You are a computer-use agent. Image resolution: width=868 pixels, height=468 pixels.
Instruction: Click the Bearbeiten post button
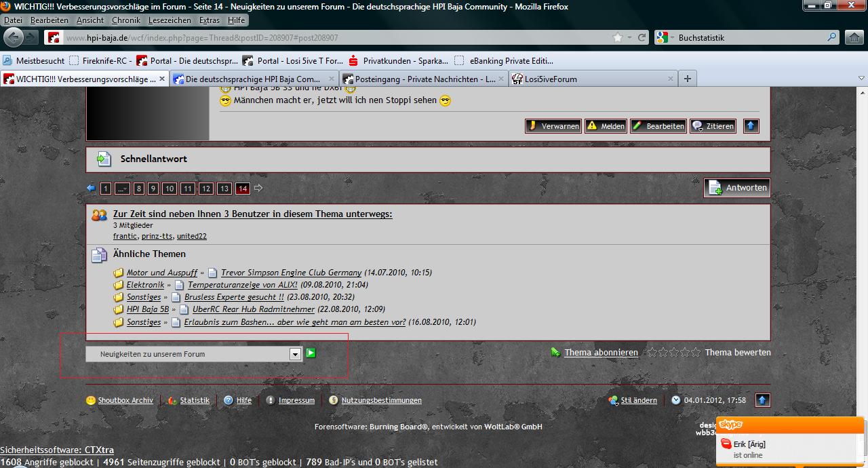pyautogui.click(x=658, y=126)
